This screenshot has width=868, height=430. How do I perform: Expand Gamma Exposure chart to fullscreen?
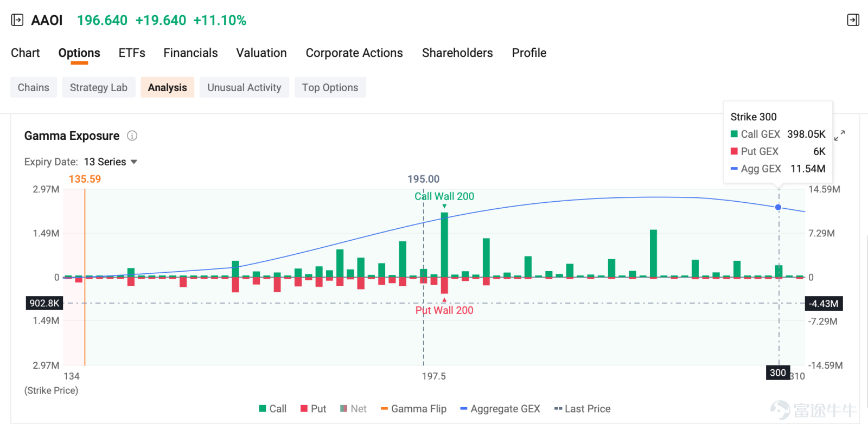click(x=840, y=136)
